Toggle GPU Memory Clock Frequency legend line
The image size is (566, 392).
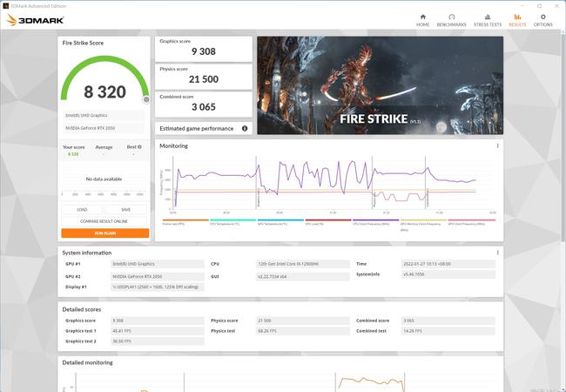[x=423, y=224]
